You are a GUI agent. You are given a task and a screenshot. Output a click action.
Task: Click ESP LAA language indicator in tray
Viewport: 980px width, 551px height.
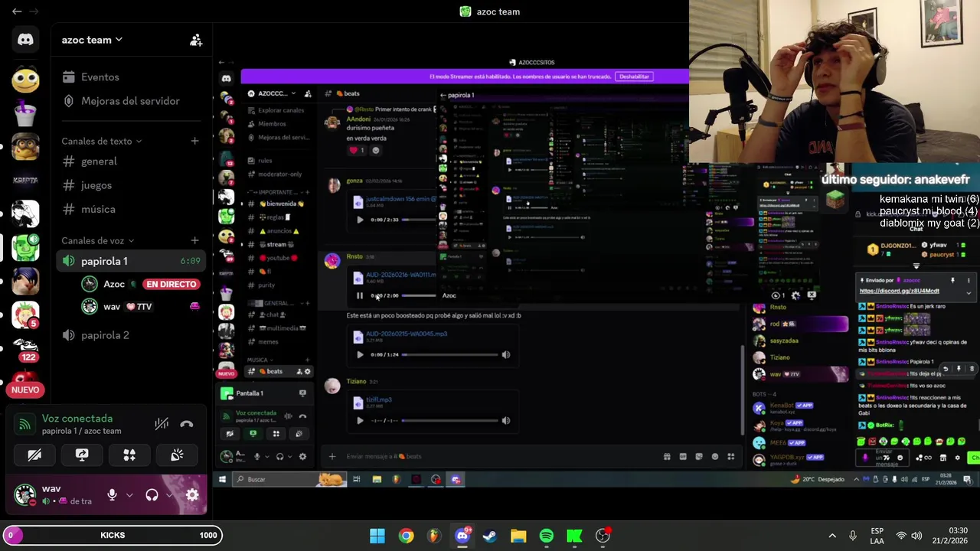[x=877, y=536]
